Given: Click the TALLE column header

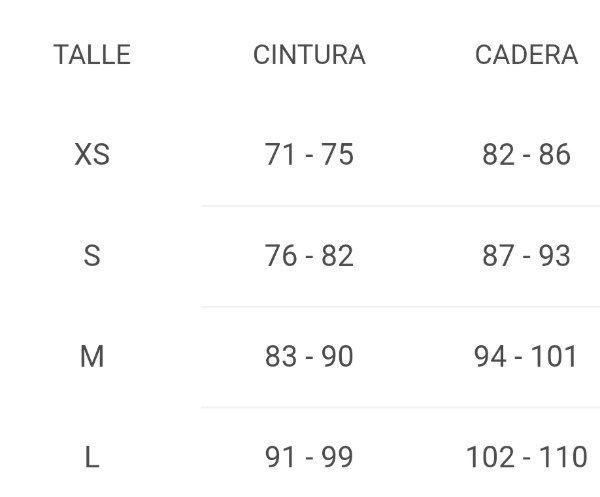Looking at the screenshot, I should coord(92,54).
